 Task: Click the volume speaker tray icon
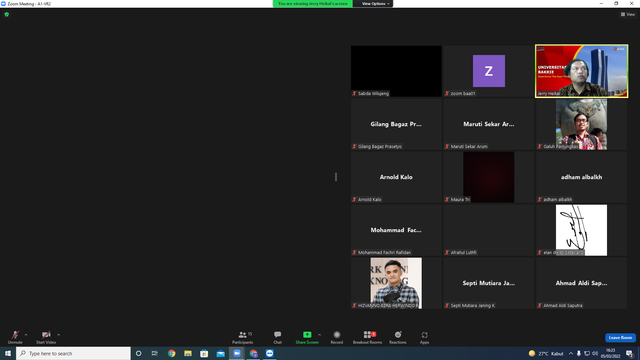tap(595, 353)
